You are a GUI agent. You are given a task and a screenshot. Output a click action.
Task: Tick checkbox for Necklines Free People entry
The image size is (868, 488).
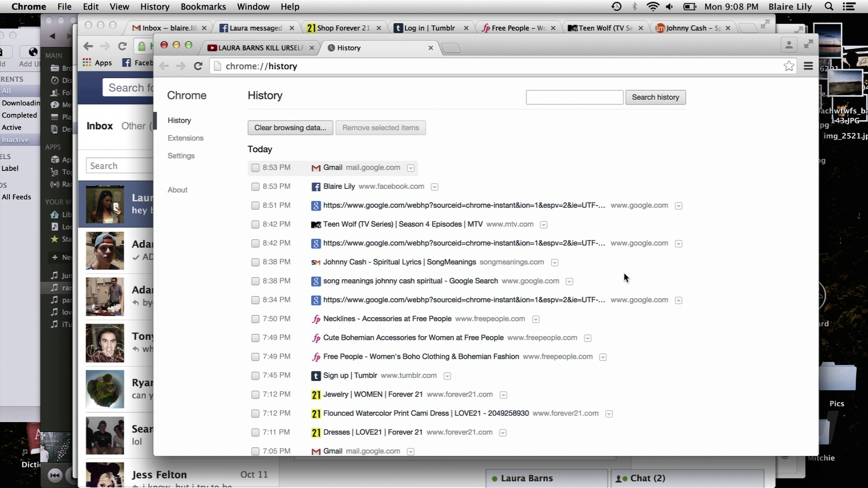point(255,319)
